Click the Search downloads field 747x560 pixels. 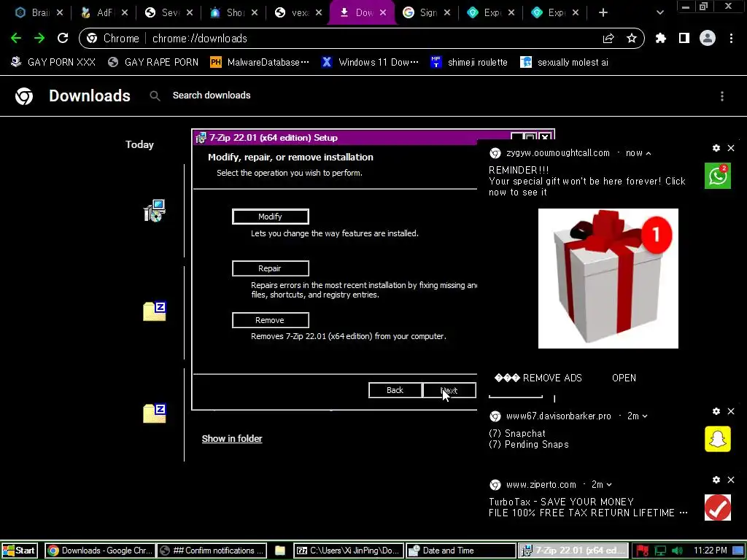coord(212,96)
